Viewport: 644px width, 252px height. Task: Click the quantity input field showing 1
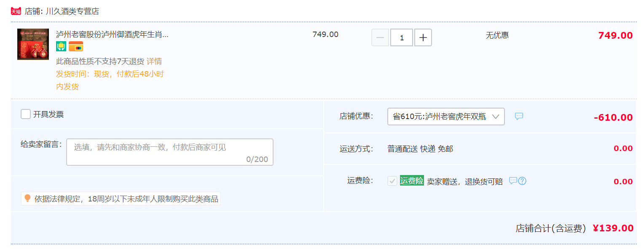pyautogui.click(x=402, y=37)
